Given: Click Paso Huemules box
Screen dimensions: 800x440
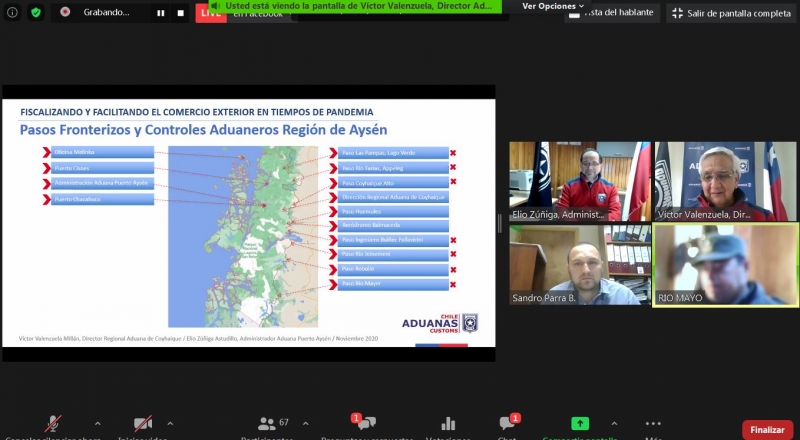Looking at the screenshot, I should click(x=393, y=211).
